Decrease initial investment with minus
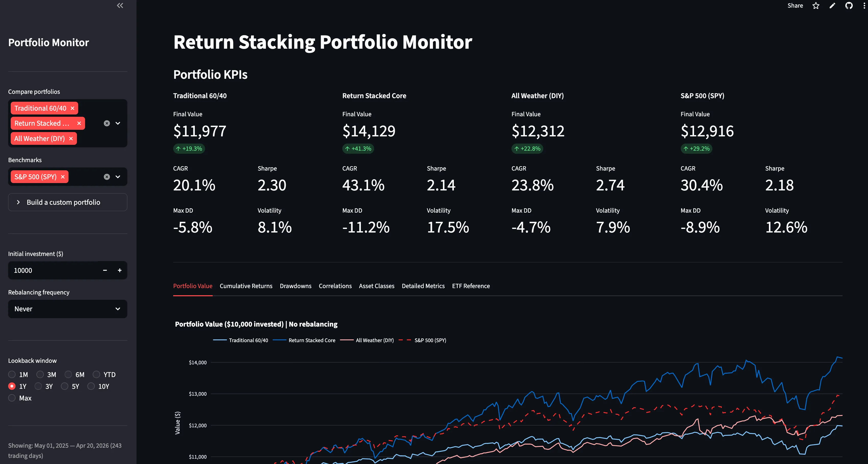 105,270
